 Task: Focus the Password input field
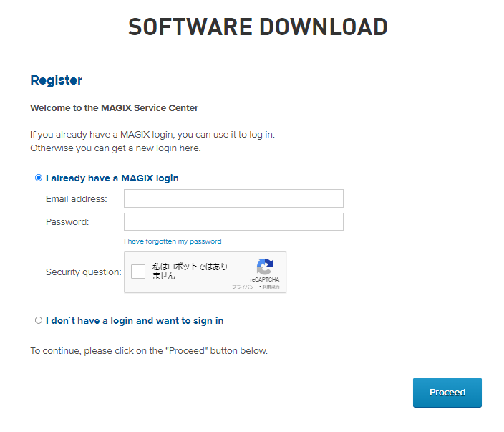pos(233,221)
